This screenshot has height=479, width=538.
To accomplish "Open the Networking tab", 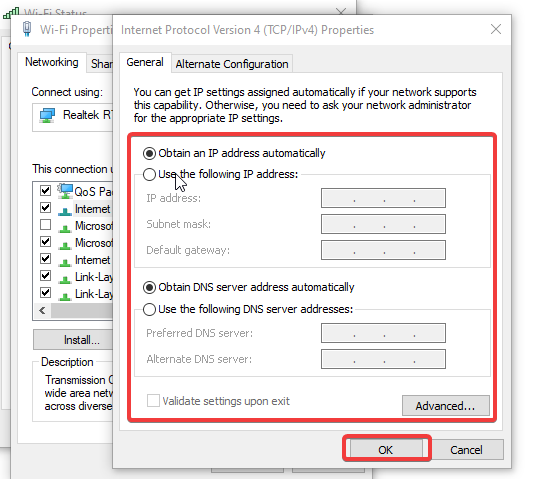I will pyautogui.click(x=52, y=62).
